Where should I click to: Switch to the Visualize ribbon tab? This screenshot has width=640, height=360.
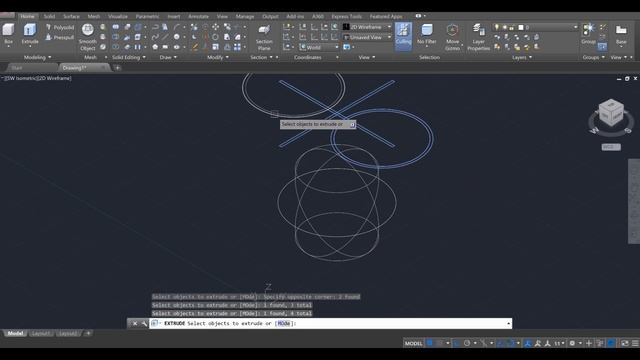click(118, 16)
